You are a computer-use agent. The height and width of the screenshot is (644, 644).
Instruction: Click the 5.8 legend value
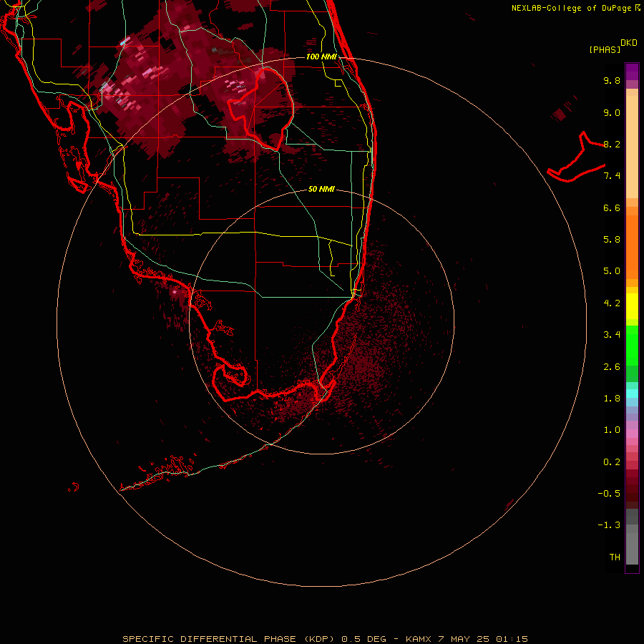coord(612,240)
